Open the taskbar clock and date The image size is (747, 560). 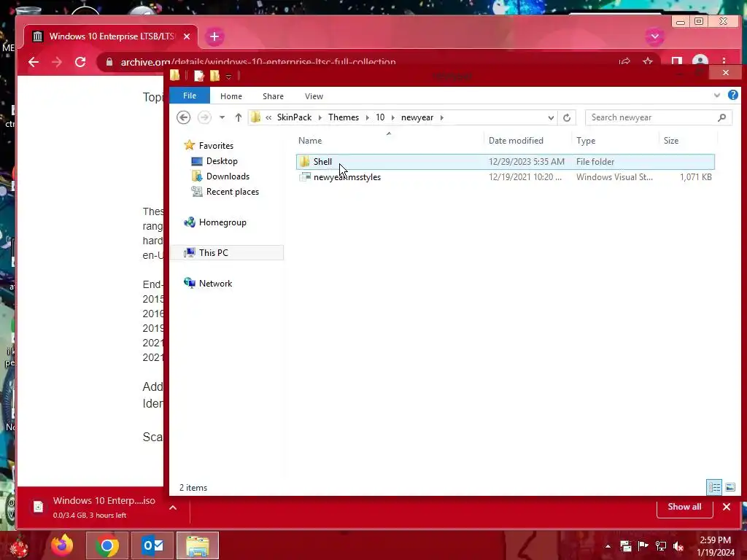(715, 546)
